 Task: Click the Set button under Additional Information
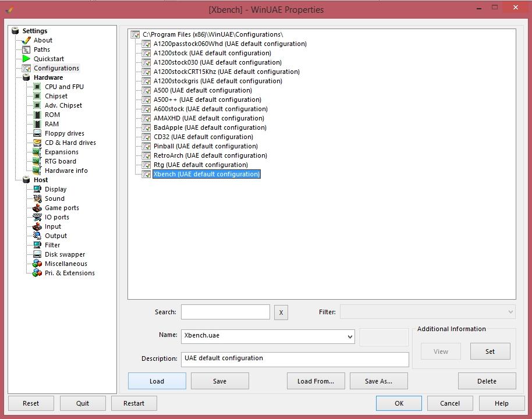pyautogui.click(x=490, y=351)
